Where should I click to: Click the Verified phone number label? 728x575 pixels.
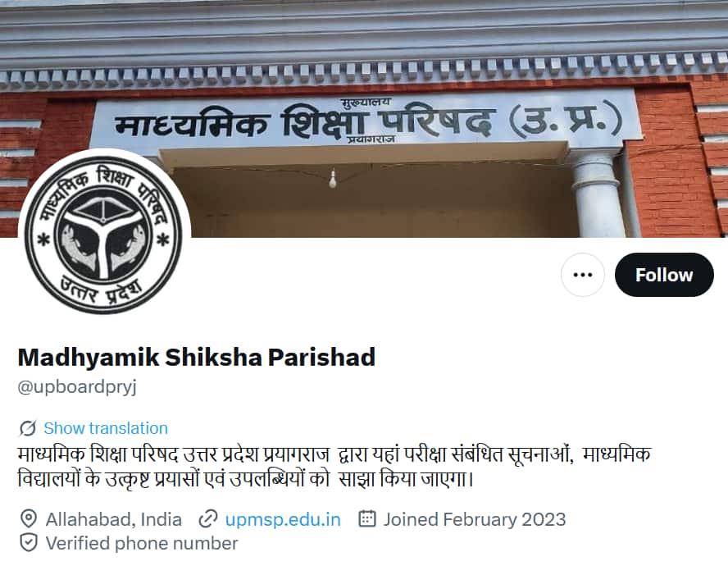(142, 543)
